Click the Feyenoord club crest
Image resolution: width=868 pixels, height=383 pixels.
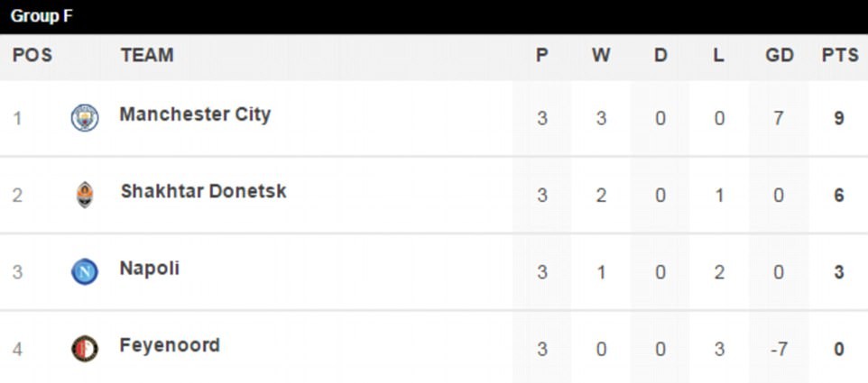(85, 349)
